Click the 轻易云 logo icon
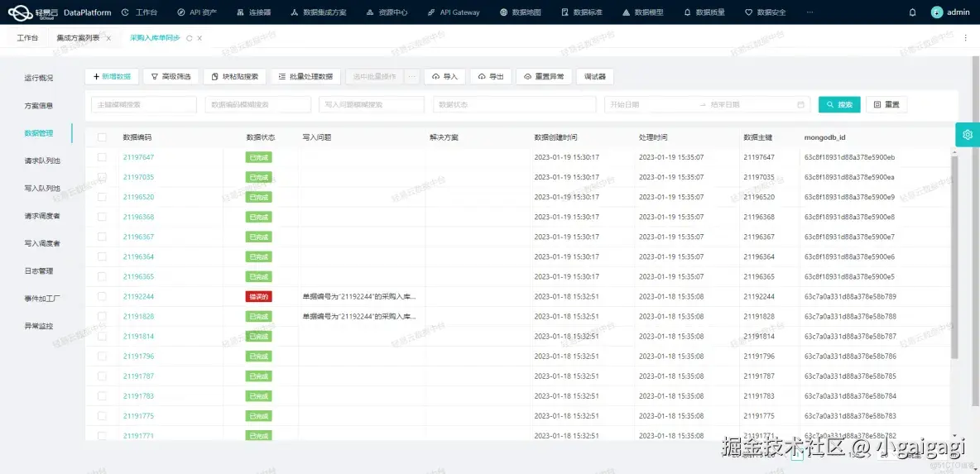 pyautogui.click(x=19, y=12)
